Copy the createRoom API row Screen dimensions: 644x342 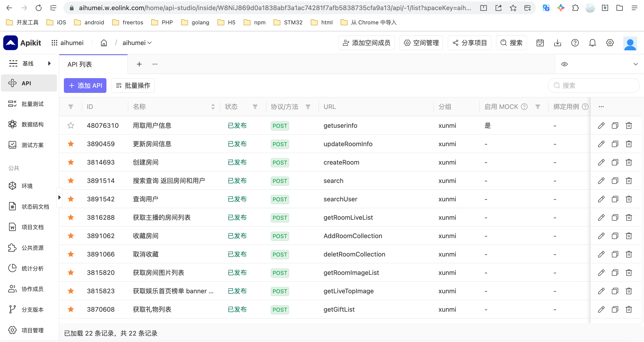(615, 162)
